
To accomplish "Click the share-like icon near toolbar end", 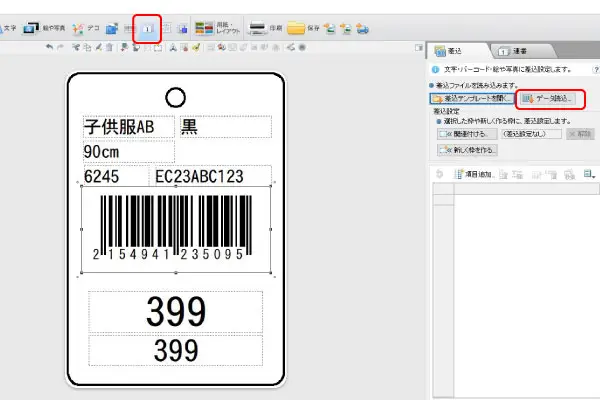I will (x=291, y=47).
